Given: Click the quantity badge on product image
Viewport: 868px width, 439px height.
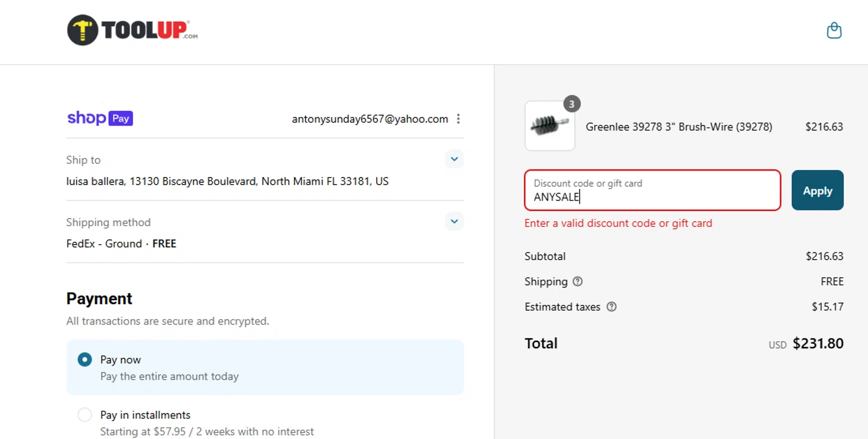Looking at the screenshot, I should pyautogui.click(x=572, y=104).
